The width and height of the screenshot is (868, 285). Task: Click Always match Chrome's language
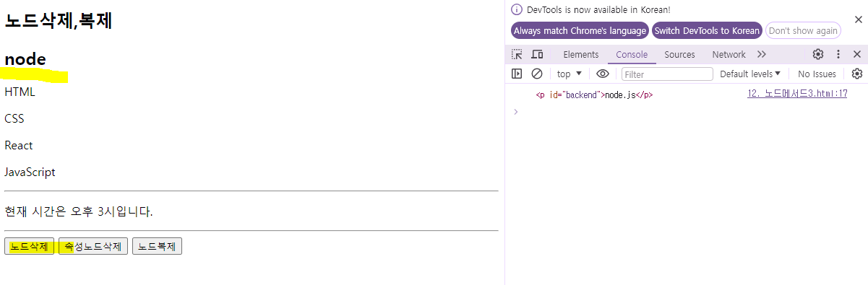[x=580, y=30]
